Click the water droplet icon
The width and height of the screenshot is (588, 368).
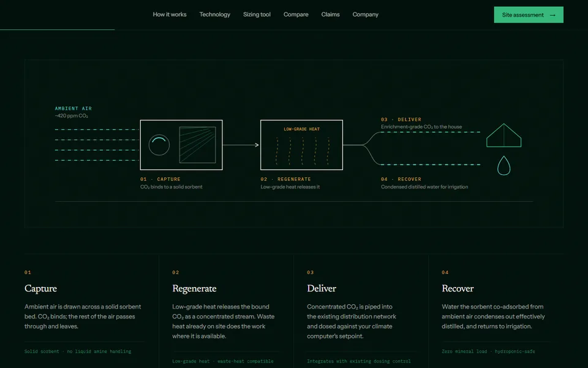[x=503, y=166]
